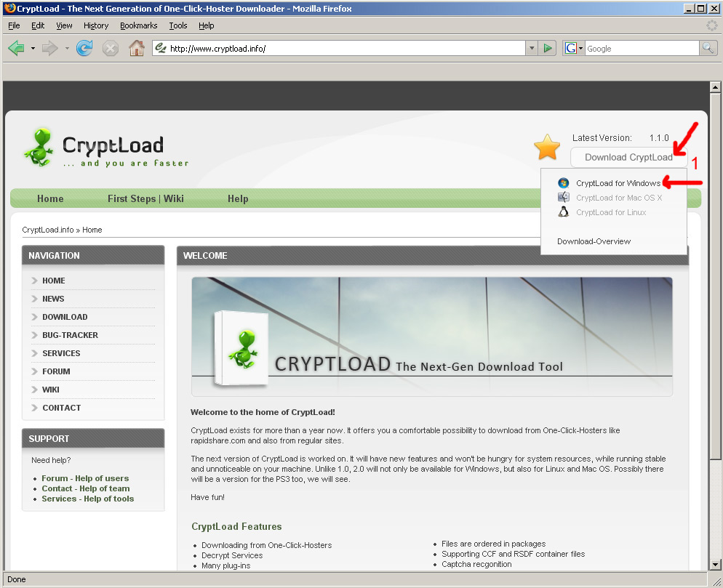Open the File menu
The image size is (723, 588).
tap(14, 25)
